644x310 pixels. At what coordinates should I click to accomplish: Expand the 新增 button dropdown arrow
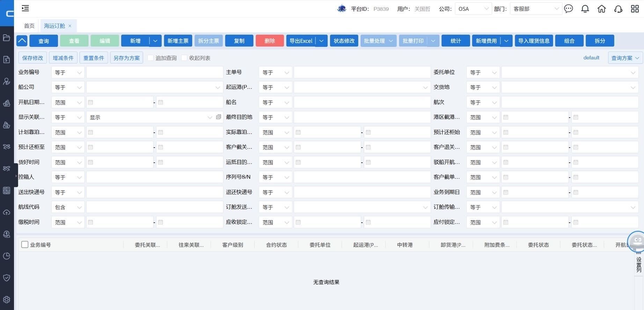coord(155,41)
